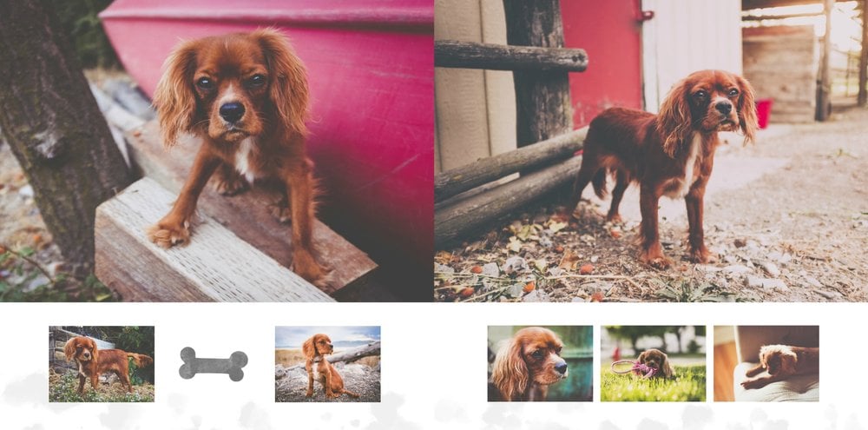Open thumbnail of puppy sleeping on couch
868x430 pixels.
(x=766, y=363)
